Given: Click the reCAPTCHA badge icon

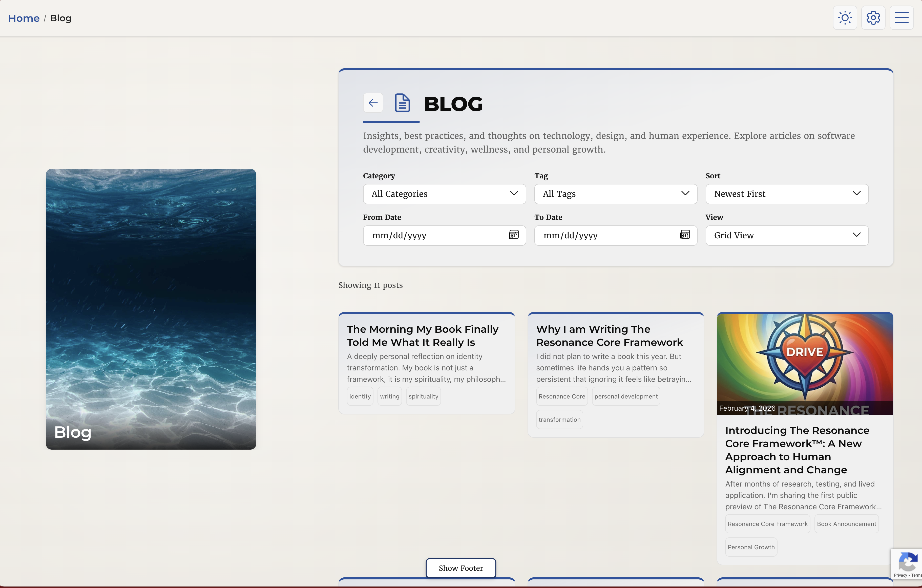Looking at the screenshot, I should (x=907, y=562).
